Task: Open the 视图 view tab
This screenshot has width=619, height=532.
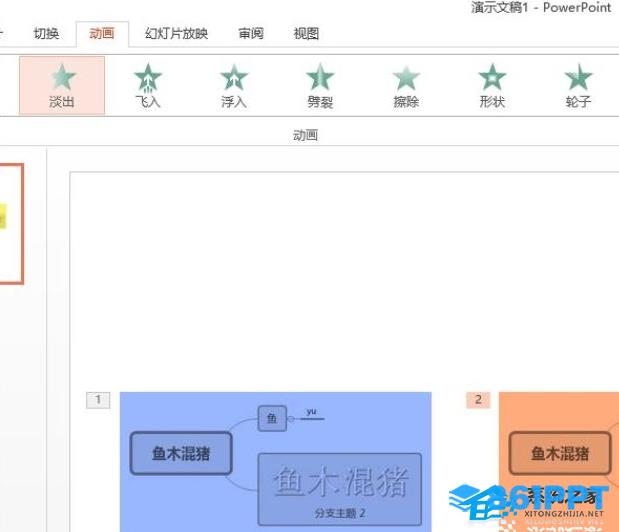Action: click(306, 34)
